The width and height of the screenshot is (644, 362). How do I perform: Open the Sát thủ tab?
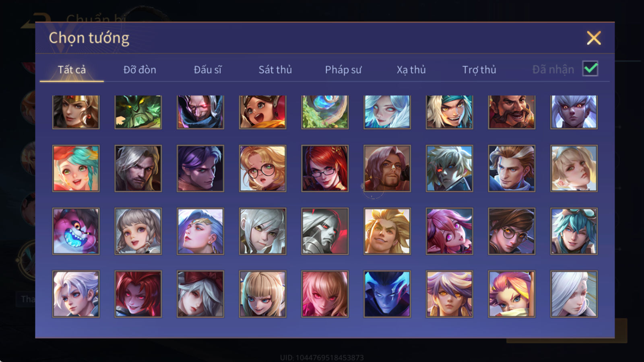[x=275, y=70]
